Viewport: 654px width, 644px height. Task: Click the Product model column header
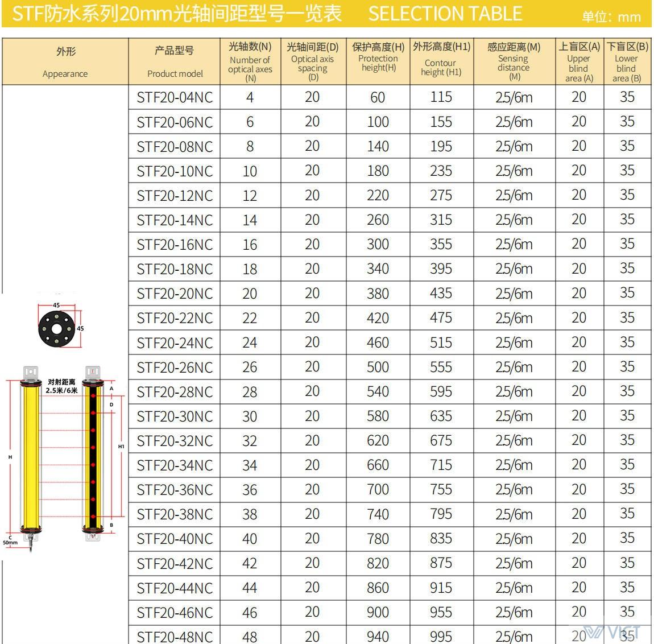[175, 61]
